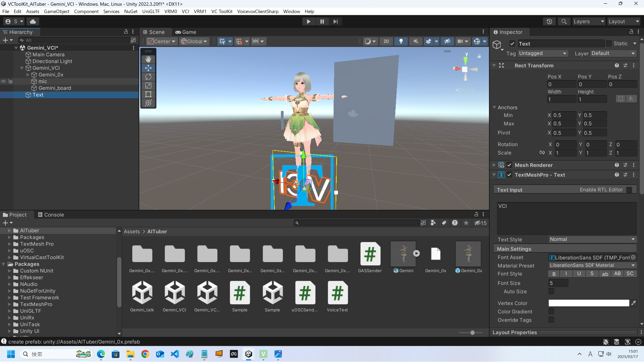Enable the Override Tags checkbox
The width and height of the screenshot is (644, 362).
point(551,320)
